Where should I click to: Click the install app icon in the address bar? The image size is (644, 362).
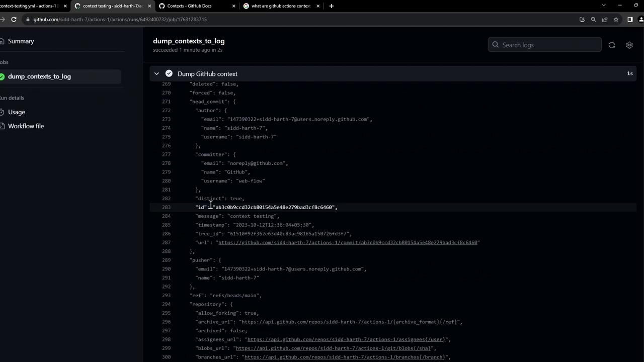[x=582, y=20]
